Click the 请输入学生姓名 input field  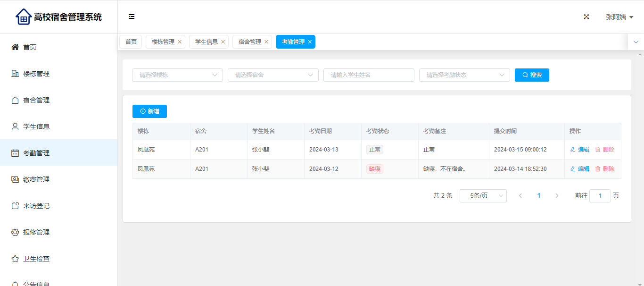pos(369,75)
